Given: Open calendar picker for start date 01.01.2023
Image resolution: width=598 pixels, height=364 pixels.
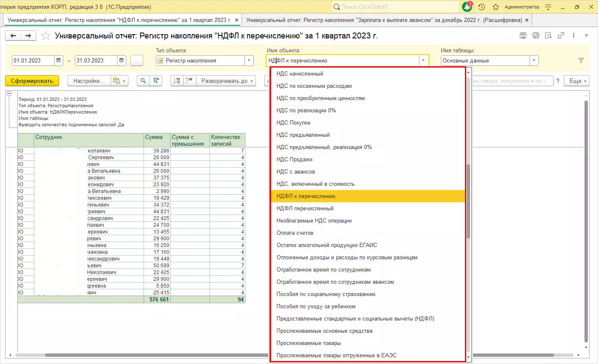Looking at the screenshot, I should [59, 60].
